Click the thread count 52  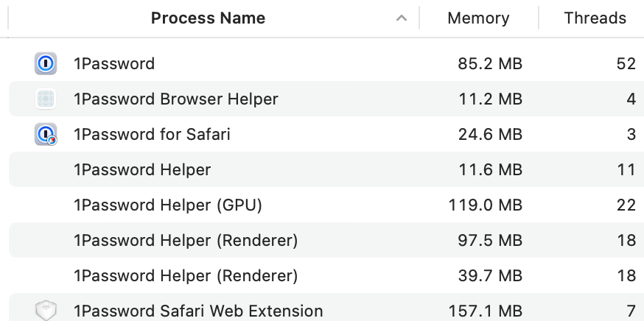(x=626, y=64)
